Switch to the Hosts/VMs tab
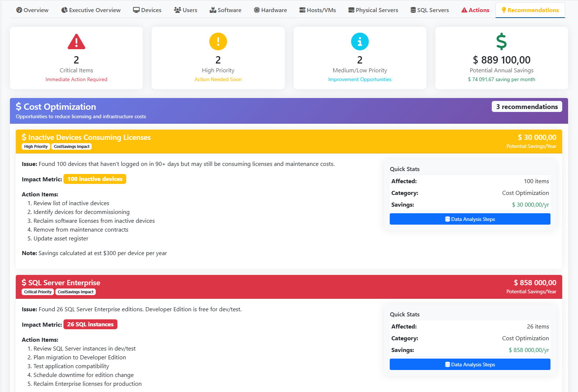The height and width of the screenshot is (392, 578). pos(318,10)
